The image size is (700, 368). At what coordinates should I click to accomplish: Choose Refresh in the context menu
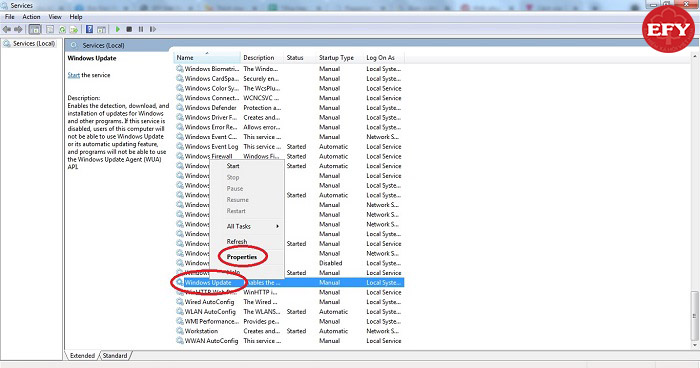(x=237, y=242)
